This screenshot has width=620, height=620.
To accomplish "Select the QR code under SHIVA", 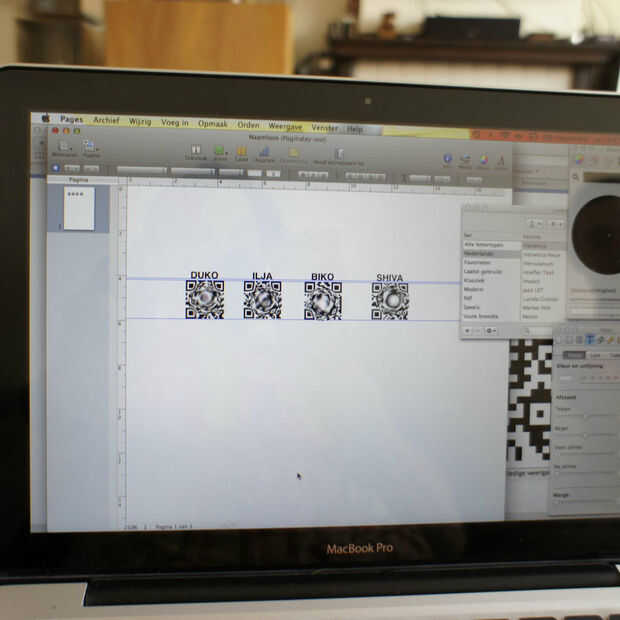I will point(390,302).
